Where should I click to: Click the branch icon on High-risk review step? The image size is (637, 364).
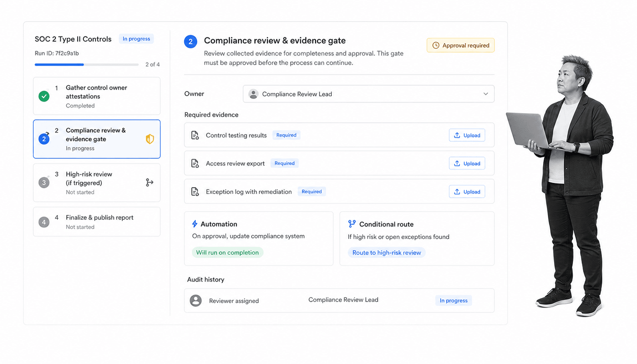point(150,182)
